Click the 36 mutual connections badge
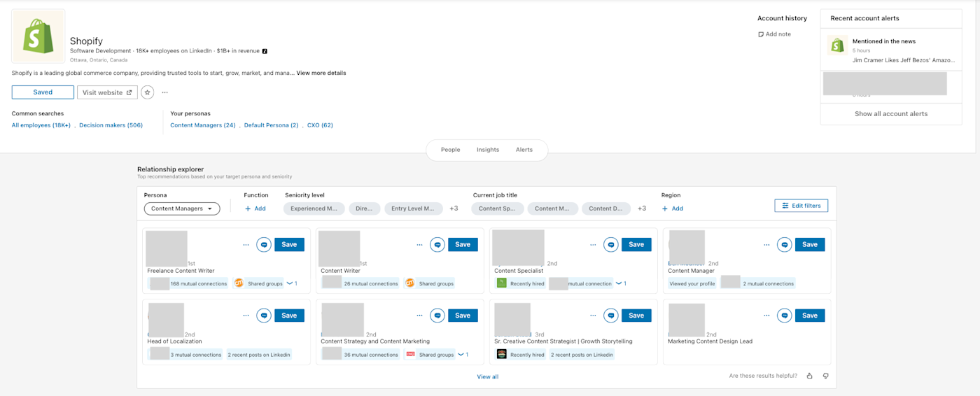The image size is (980, 396). click(x=360, y=355)
